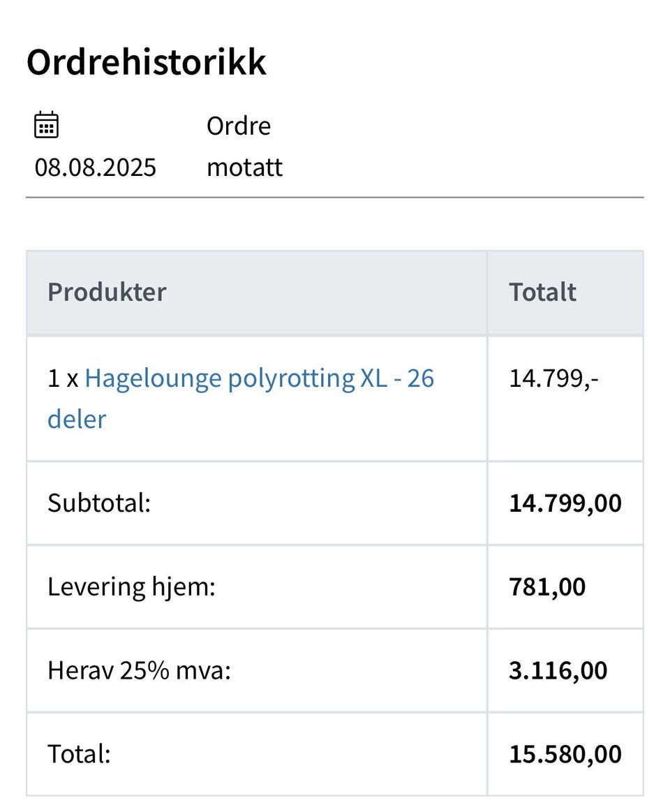
Task: Select the delivery cost 781,00
Action: 547,586
